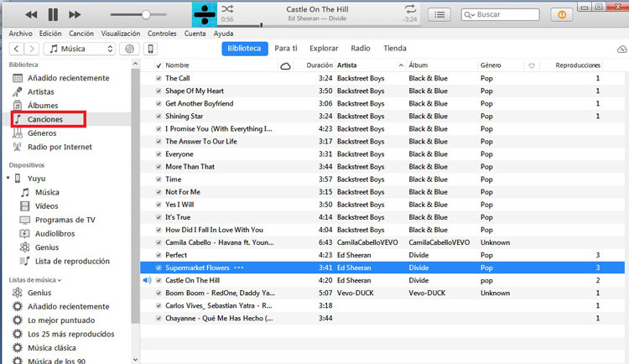Open Géneros in the library sidebar
Screen dimensions: 629x364
tap(42, 133)
